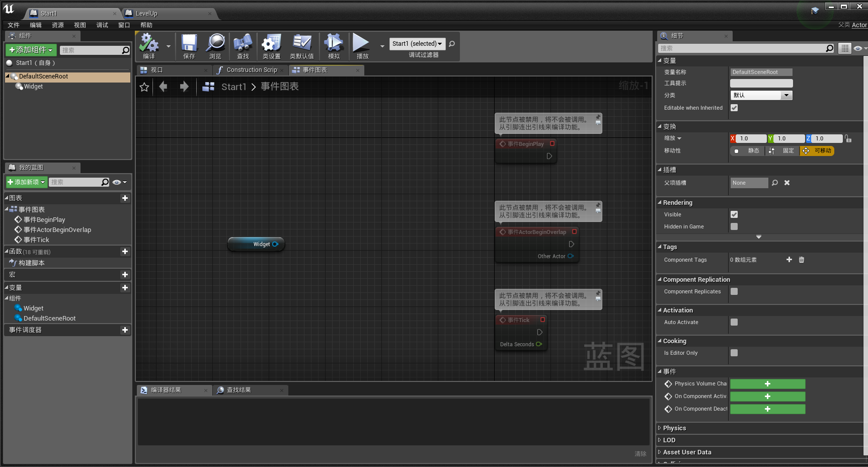Open the Start1 debug filter dropdown
The image size is (868, 467).
[417, 44]
